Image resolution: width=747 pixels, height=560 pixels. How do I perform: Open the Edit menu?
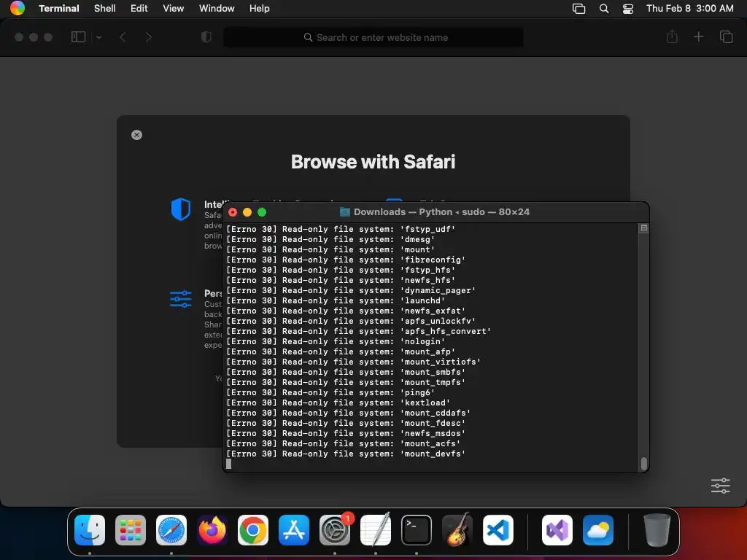click(139, 9)
